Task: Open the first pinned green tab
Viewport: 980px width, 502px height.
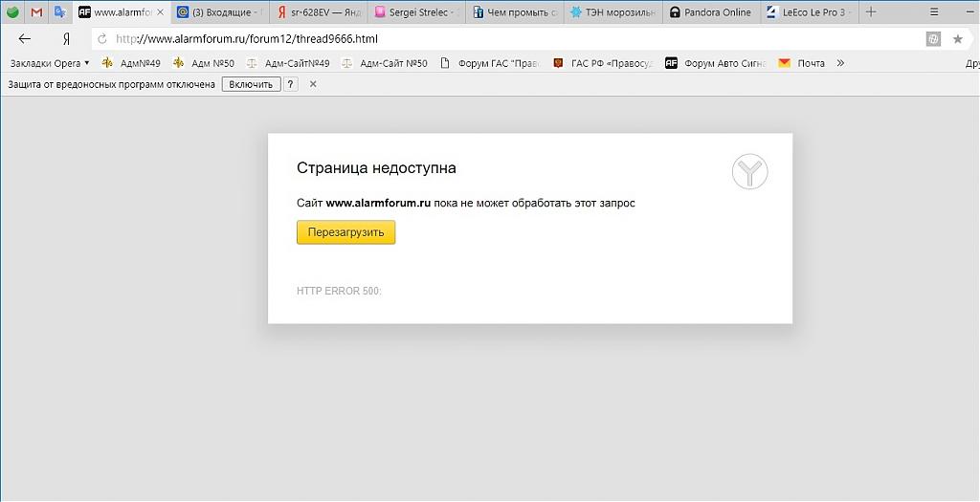Action: click(12, 12)
